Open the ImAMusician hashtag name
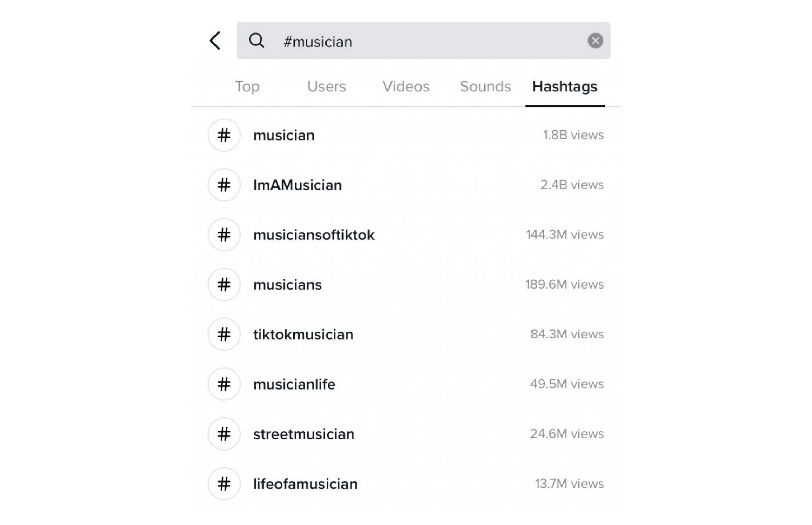Screen dimensions: 812x525 tap(297, 185)
